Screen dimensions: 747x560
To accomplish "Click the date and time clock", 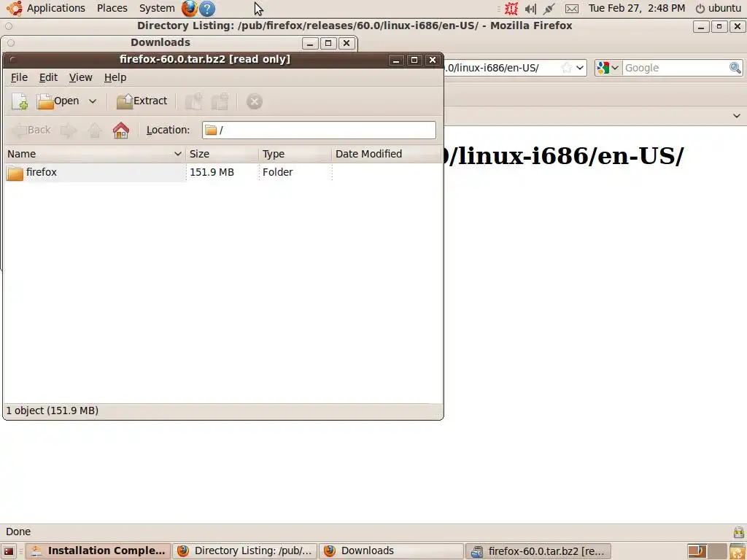I will click(636, 8).
